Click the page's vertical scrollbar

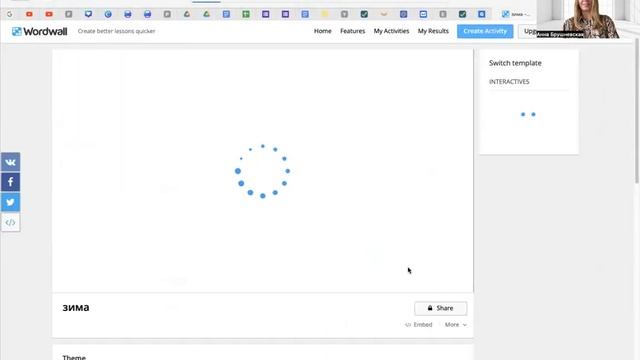(x=637, y=110)
